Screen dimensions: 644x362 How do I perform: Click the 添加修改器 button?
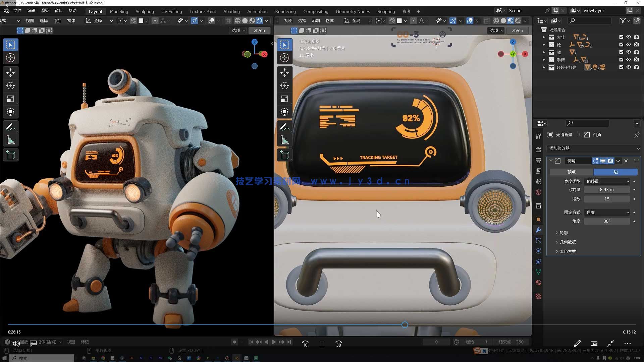coord(593,148)
